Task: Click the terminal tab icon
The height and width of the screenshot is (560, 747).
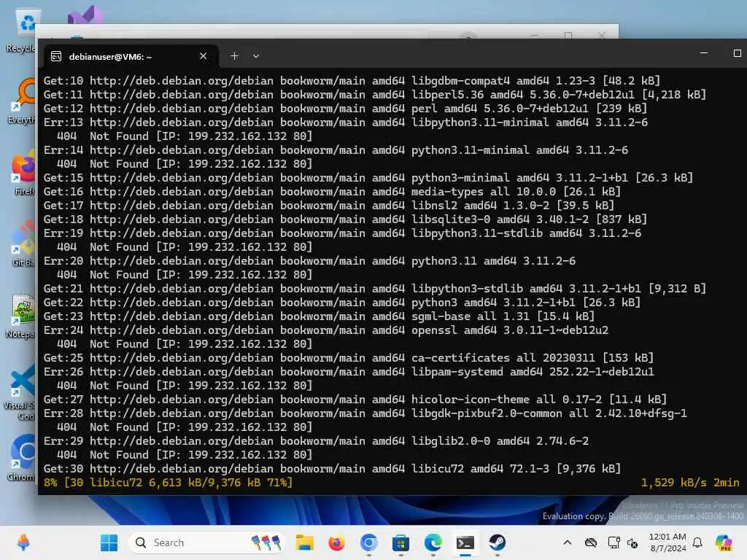Action: coord(56,57)
